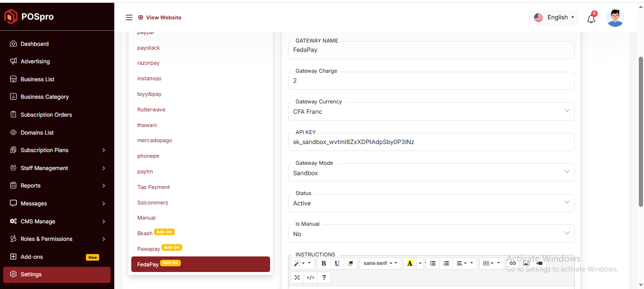Click the eraser remove-formatting icon

[x=350, y=263]
